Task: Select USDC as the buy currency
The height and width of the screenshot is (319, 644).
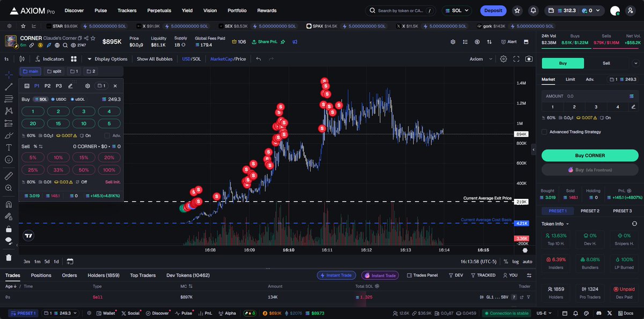Action: (59, 99)
